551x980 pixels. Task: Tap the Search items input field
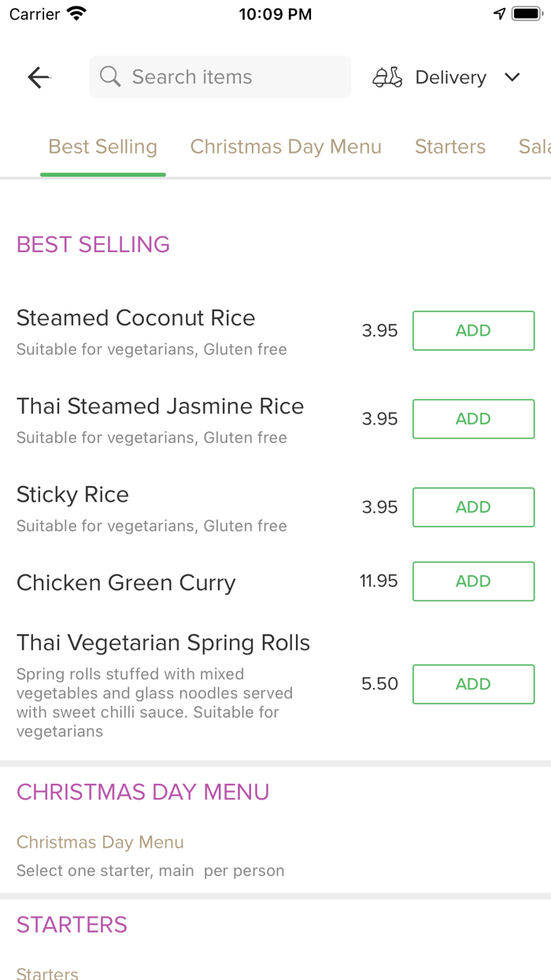(220, 76)
